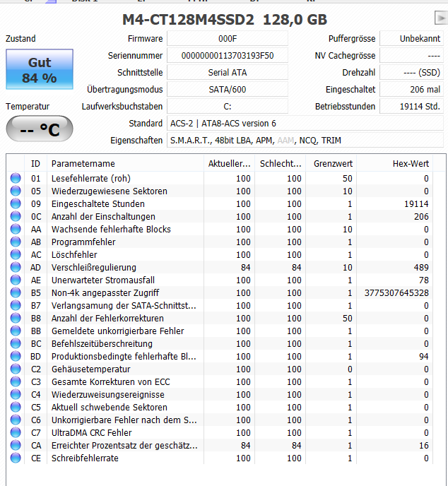Image resolution: width=448 pixels, height=486 pixels.
Task: Click hex value 94 in row BD
Action: click(x=423, y=357)
